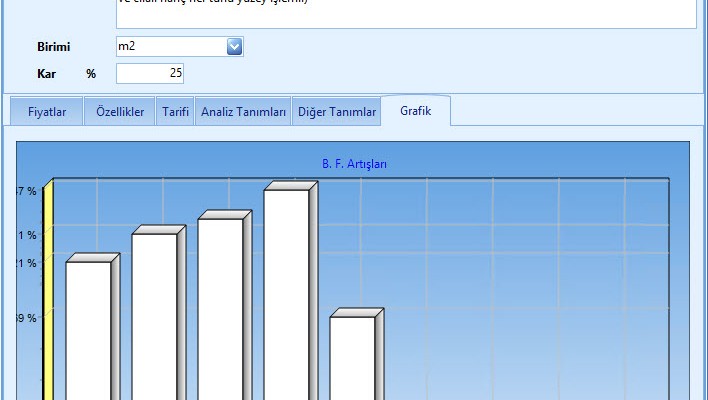Click the Kar % input field
Viewport: 708px width, 400px height.
(150, 73)
